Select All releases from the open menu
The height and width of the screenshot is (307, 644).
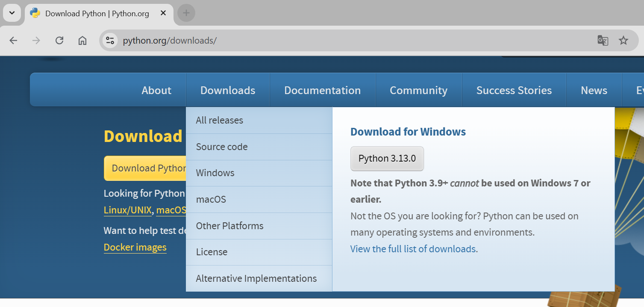[219, 120]
